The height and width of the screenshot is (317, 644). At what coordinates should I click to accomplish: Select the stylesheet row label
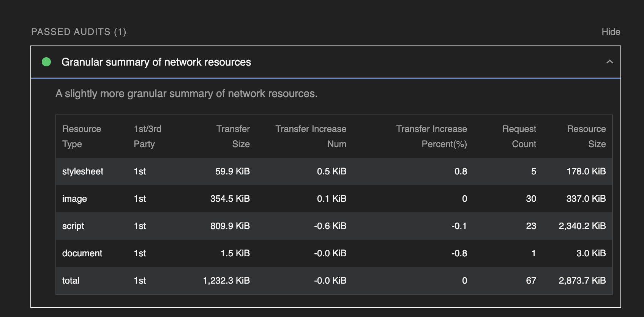click(x=83, y=171)
